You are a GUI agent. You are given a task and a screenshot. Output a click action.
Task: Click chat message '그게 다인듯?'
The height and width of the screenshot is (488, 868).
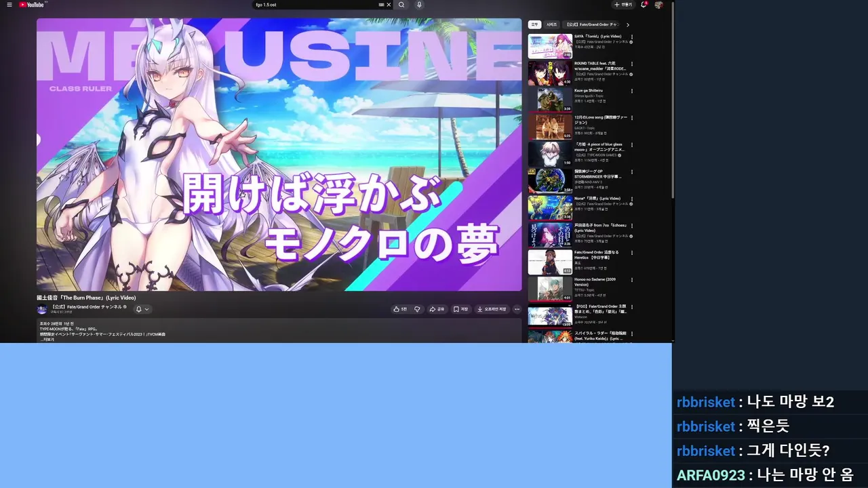(x=788, y=451)
